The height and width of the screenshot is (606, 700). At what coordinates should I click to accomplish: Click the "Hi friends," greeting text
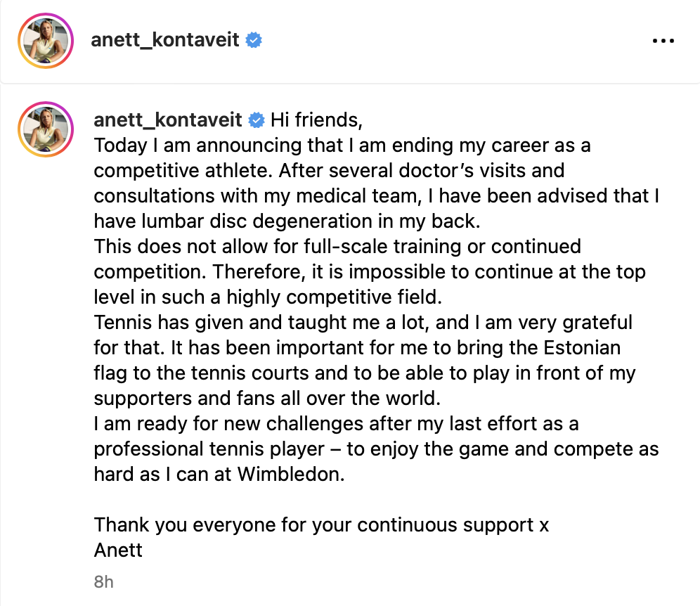pos(316,120)
